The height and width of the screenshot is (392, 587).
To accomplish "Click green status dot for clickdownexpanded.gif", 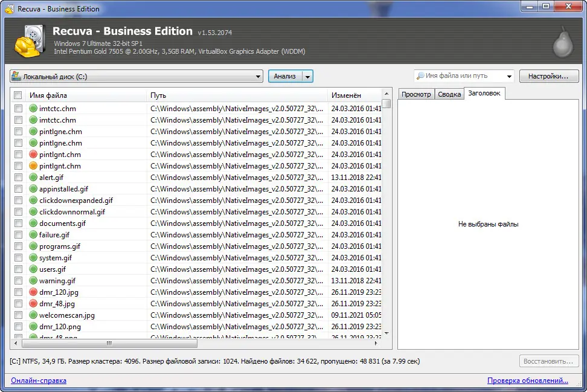I will click(x=33, y=200).
